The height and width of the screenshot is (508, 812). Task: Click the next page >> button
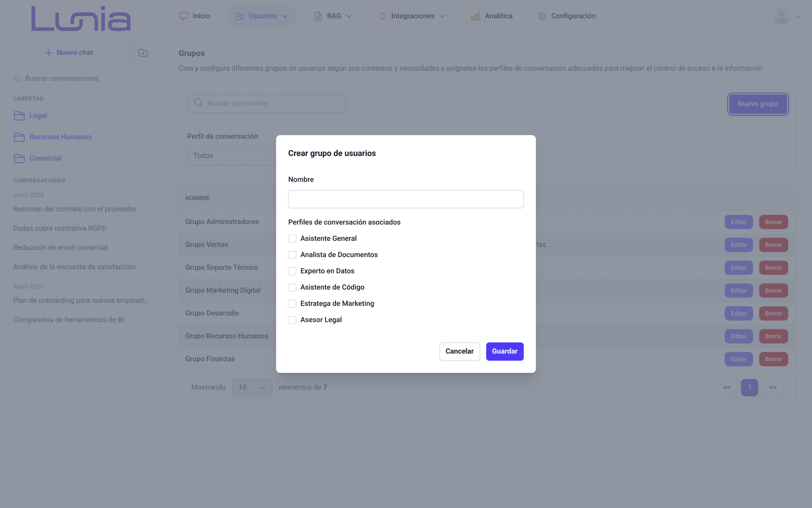772,387
